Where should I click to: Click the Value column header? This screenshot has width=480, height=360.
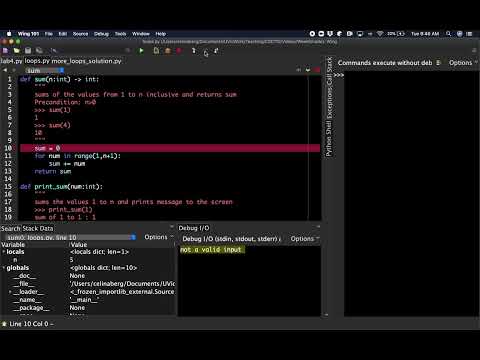(79, 244)
